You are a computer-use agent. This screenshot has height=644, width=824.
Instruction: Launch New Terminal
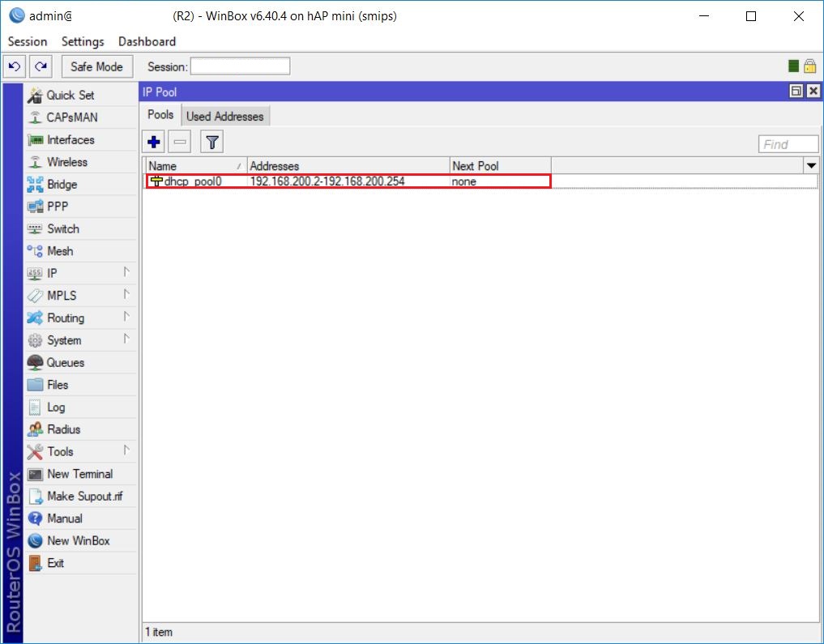pos(80,474)
